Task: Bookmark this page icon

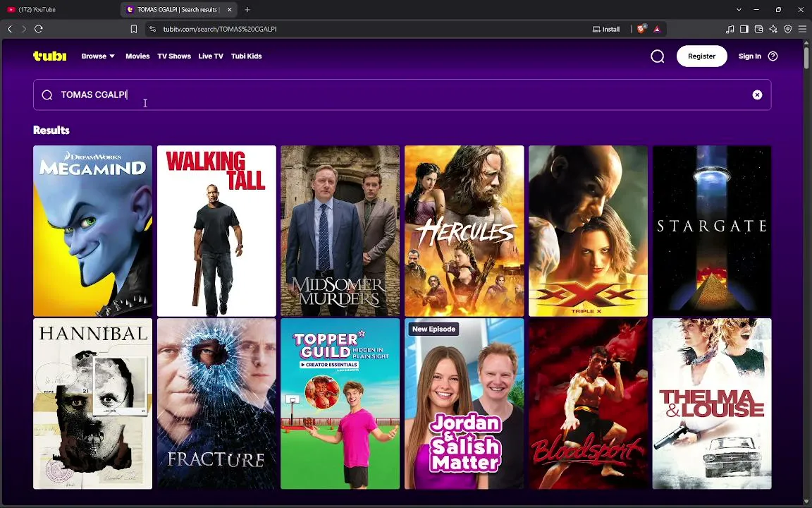Action: point(134,29)
